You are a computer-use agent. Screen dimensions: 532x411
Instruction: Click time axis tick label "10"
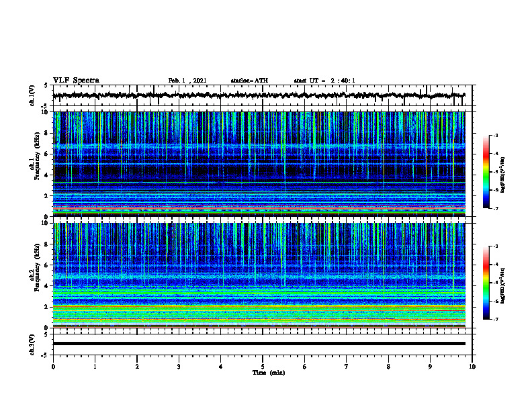point(472,367)
